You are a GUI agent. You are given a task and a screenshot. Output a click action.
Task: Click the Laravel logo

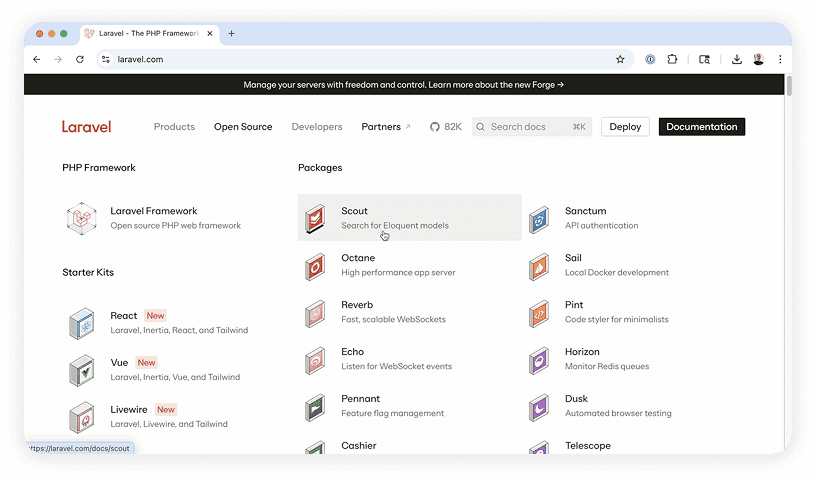point(86,127)
